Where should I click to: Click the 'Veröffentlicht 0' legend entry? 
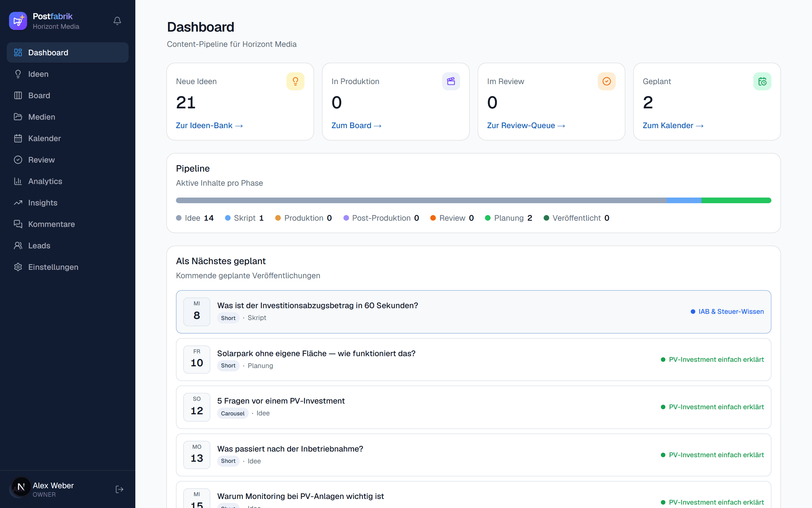coord(577,218)
